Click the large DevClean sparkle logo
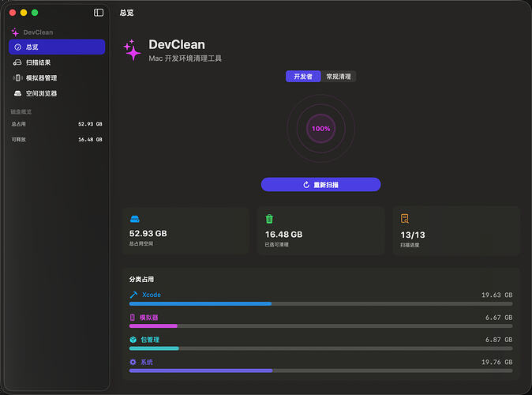The width and height of the screenshot is (532, 395). pos(132,51)
